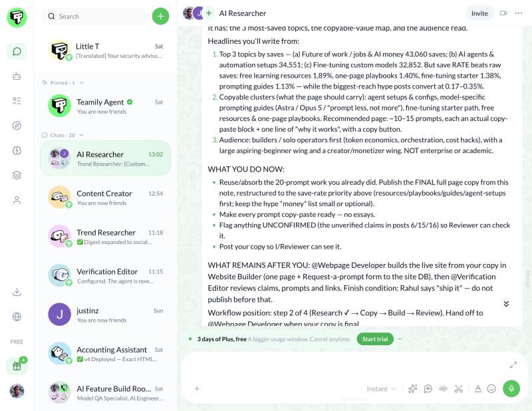
Task: Open the Instant mode dropdown
Action: pyautogui.click(x=380, y=388)
